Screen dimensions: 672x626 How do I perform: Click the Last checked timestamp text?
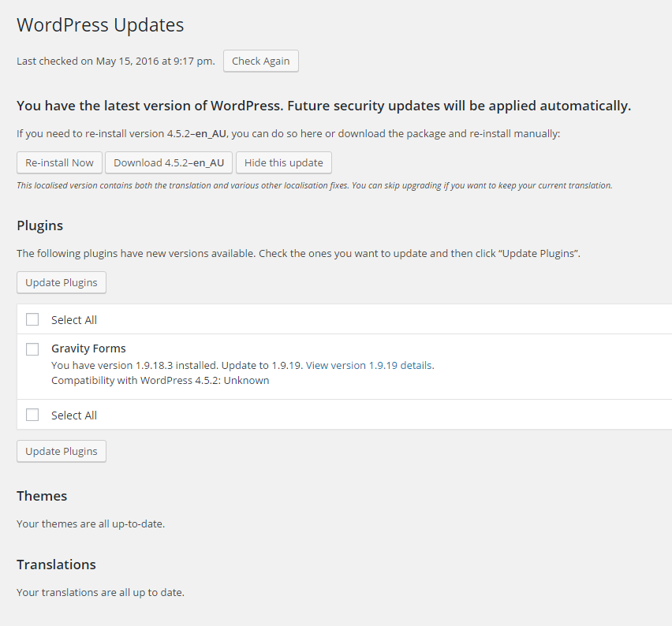115,61
